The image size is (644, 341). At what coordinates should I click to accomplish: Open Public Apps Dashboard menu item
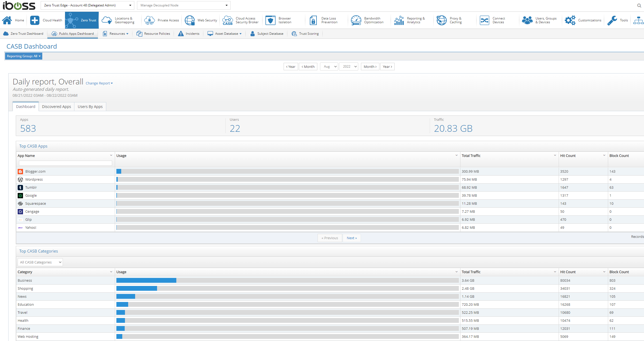[73, 34]
